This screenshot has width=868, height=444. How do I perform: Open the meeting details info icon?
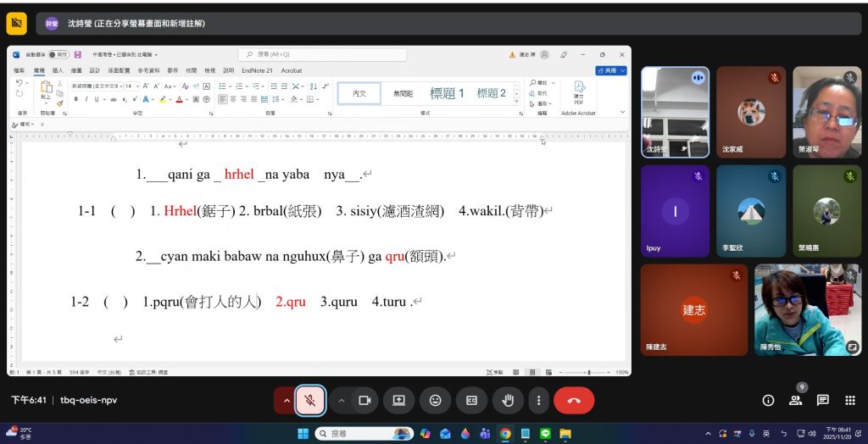click(768, 400)
